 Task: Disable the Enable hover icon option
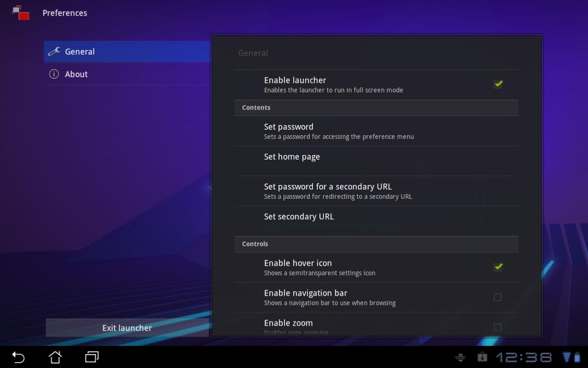click(498, 267)
